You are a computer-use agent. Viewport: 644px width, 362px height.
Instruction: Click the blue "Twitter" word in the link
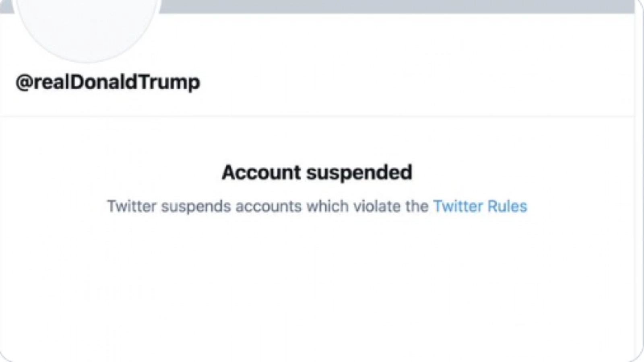(458, 206)
